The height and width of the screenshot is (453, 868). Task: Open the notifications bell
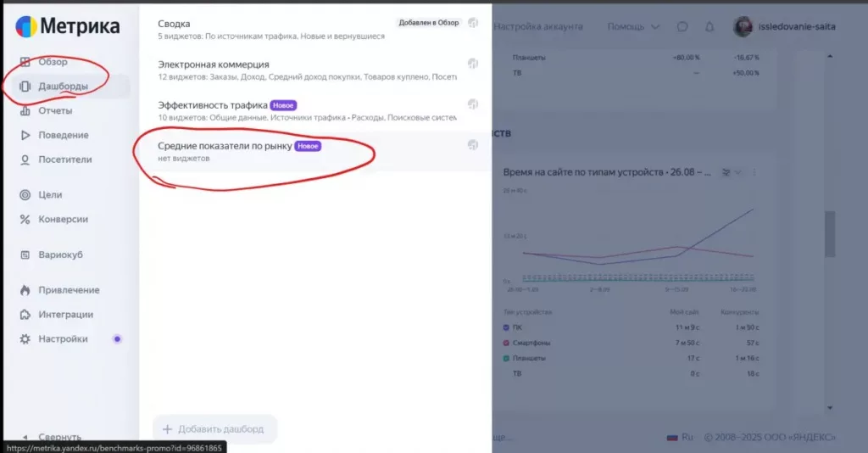pos(709,26)
